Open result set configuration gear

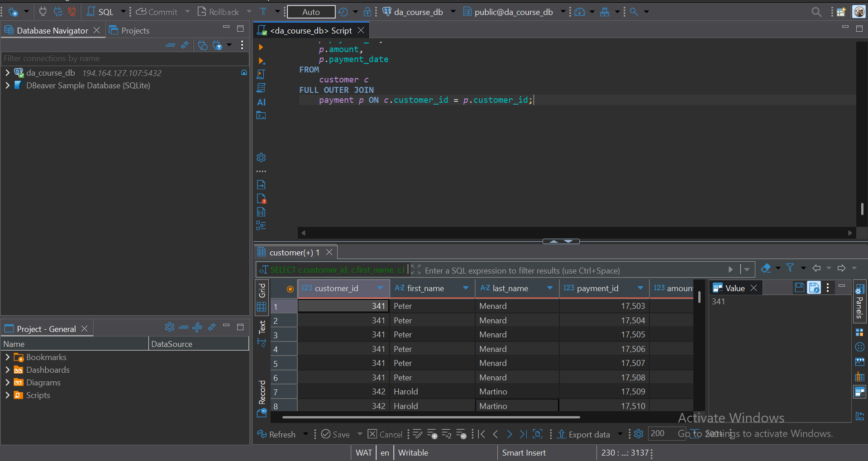(x=639, y=434)
